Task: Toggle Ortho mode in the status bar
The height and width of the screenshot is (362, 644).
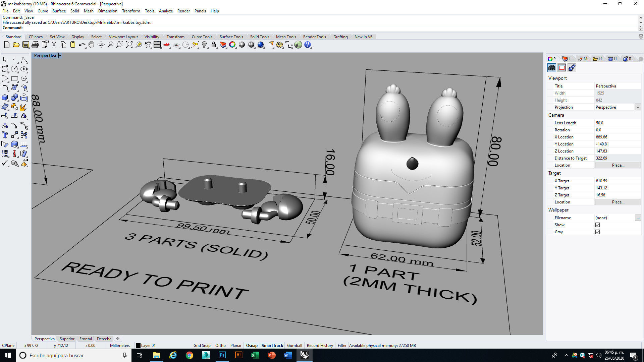Action: pos(220,346)
